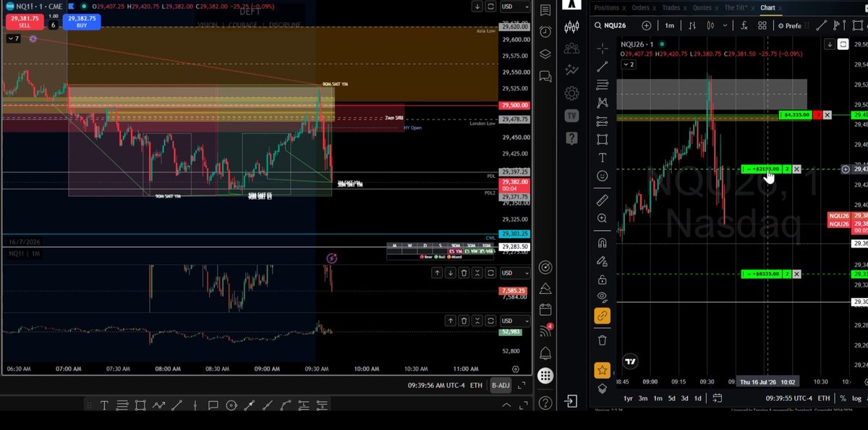Open the chat bubbles icon in right rail
The image size is (868, 430).
click(545, 75)
